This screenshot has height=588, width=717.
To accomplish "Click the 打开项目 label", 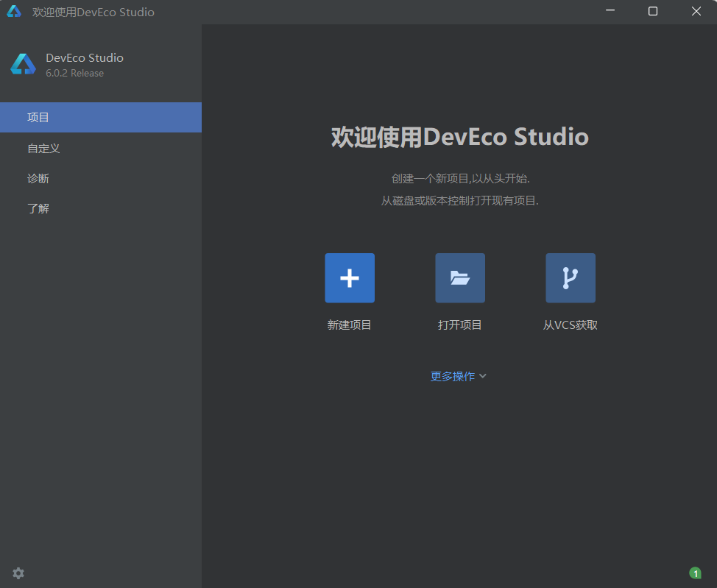I will point(460,325).
